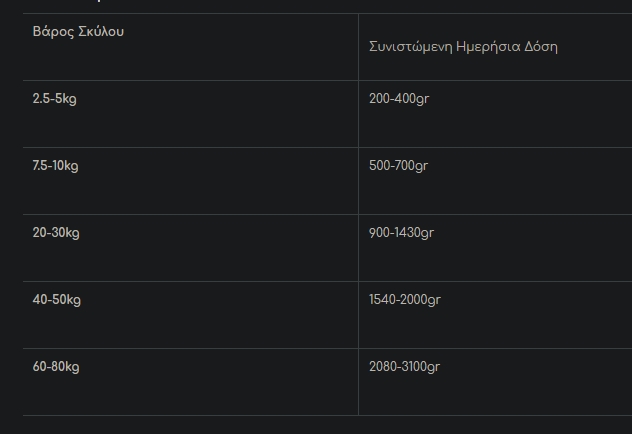Click the 900-1430gr dose value
This screenshot has width=632, height=434.
coord(401,233)
